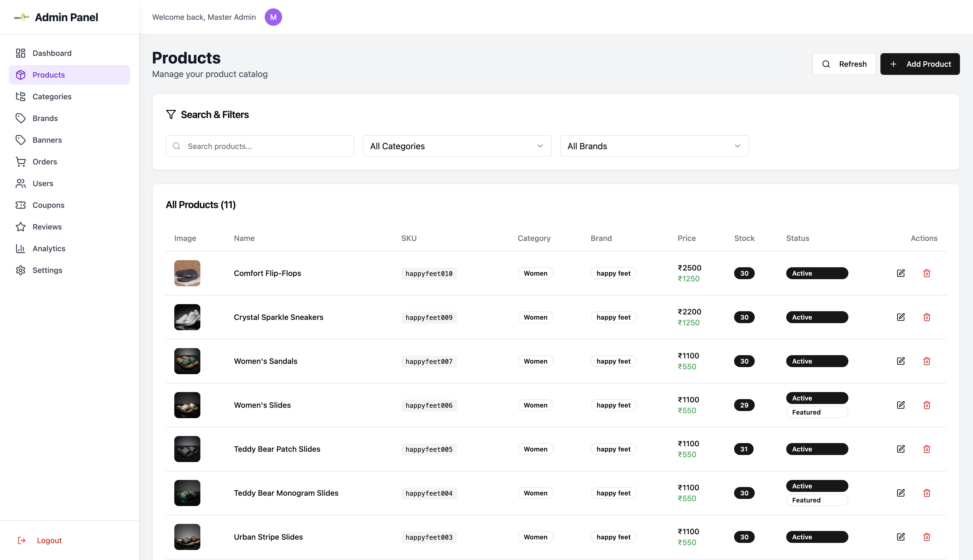Click the filter funnel icon

171,114
